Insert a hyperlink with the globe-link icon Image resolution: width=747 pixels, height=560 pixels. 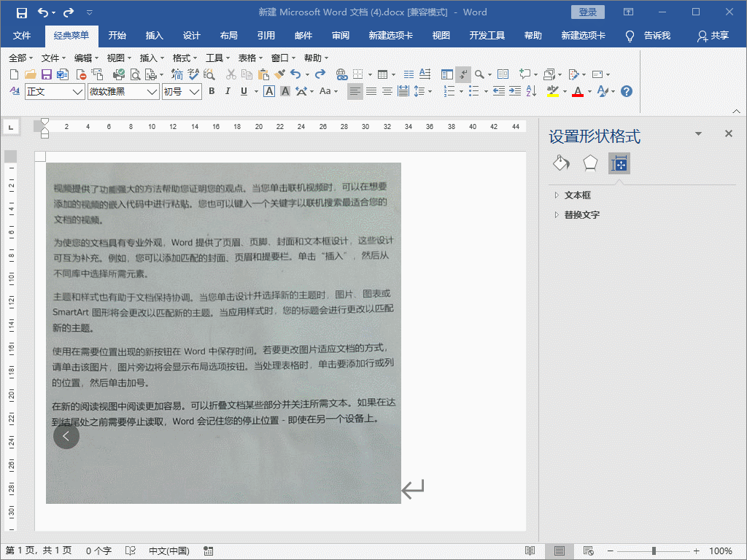point(341,74)
